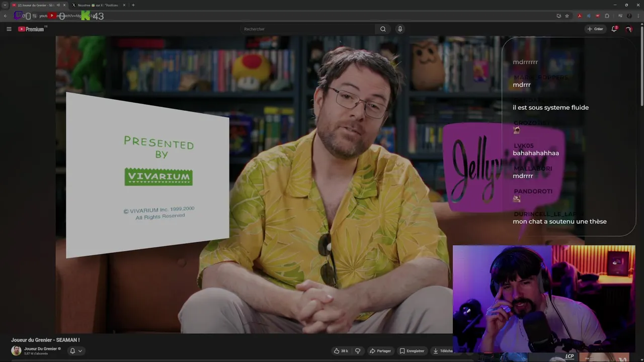Screen dimensions: 644x362
Task: Go to the YouTube Premium home logo
Action: point(31,29)
